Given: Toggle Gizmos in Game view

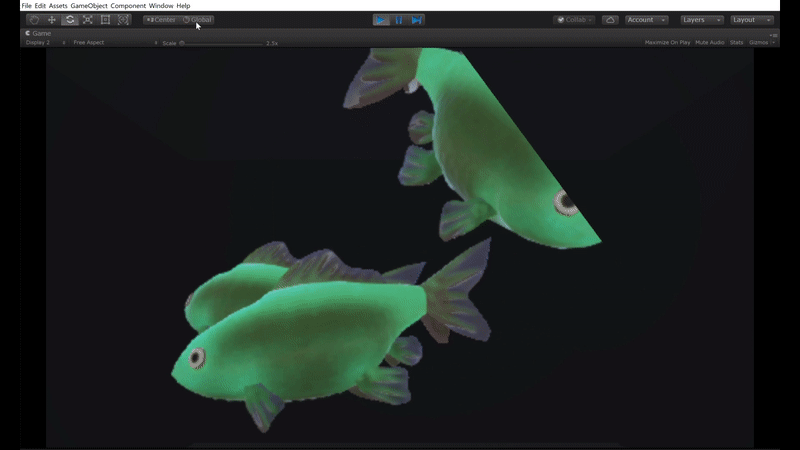Looking at the screenshot, I should pyautogui.click(x=758, y=42).
